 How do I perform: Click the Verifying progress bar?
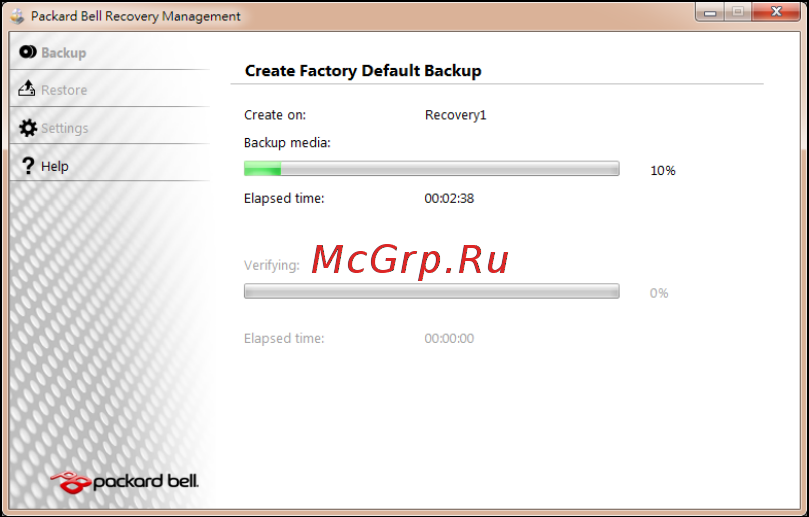(x=431, y=292)
